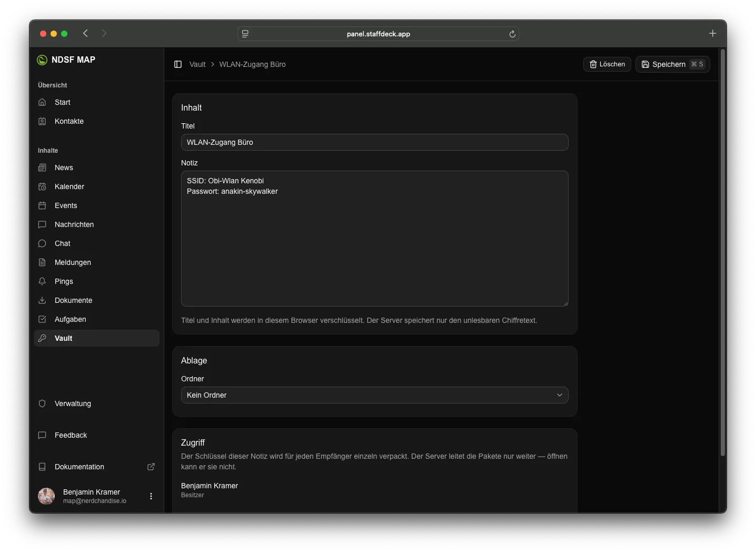Click the Besitzer label under Benjamin Kramer
This screenshot has width=756, height=552.
[x=192, y=495]
